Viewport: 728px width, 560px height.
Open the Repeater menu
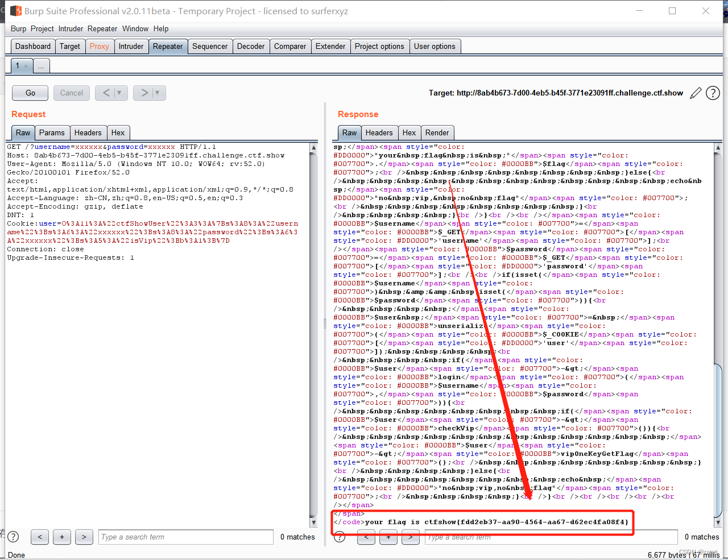[x=102, y=28]
